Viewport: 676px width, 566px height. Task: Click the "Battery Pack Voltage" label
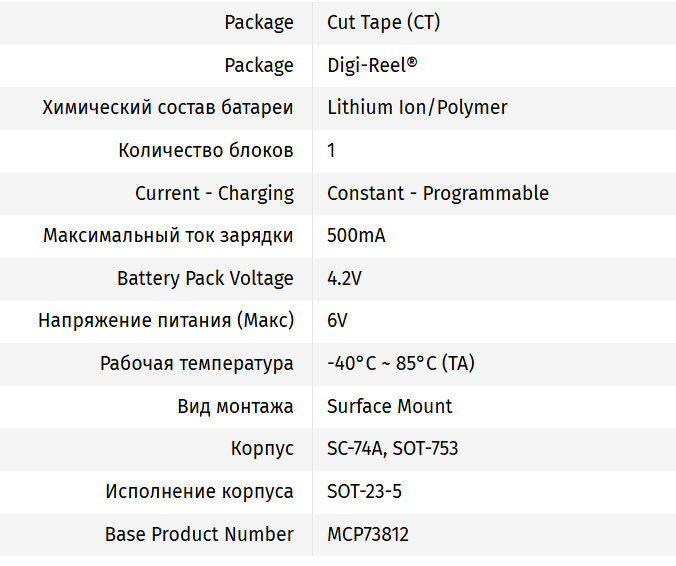(205, 278)
